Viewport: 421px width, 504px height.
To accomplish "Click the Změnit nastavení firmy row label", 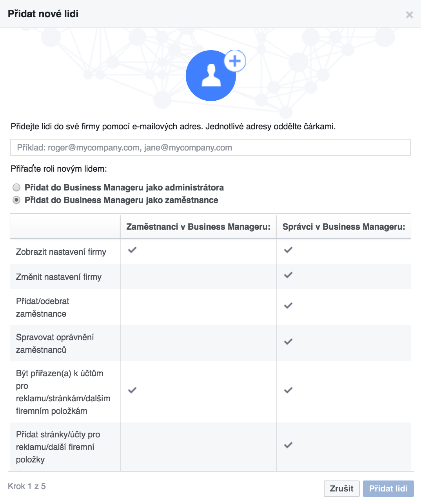I will click(59, 277).
